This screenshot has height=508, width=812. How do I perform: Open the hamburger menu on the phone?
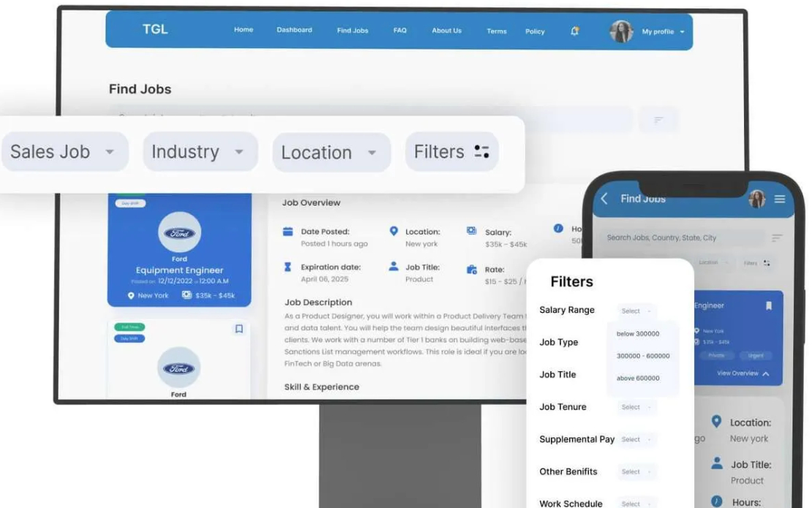pos(779,199)
